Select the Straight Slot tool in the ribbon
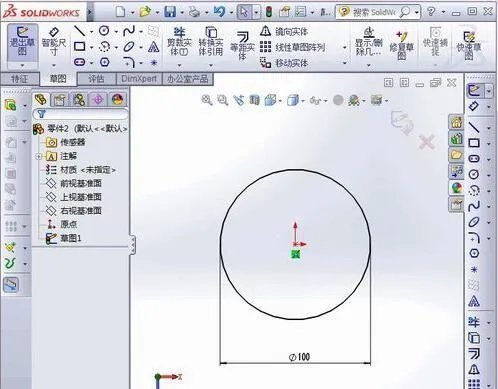Image resolution: width=498 pixels, height=389 pixels. pos(79,62)
